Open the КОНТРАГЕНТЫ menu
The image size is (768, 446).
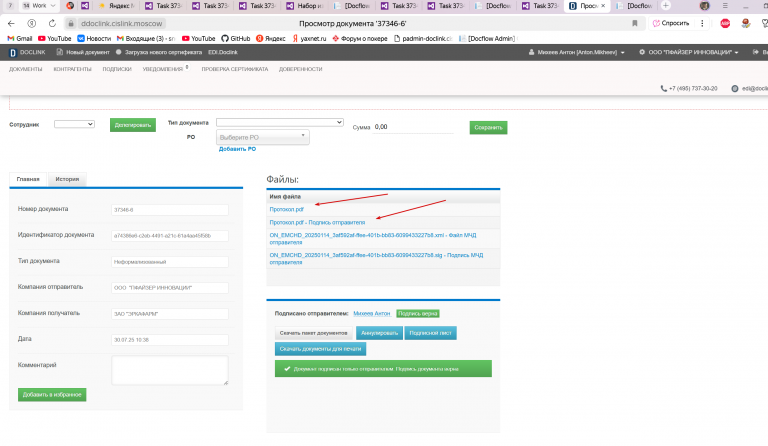[72, 70]
